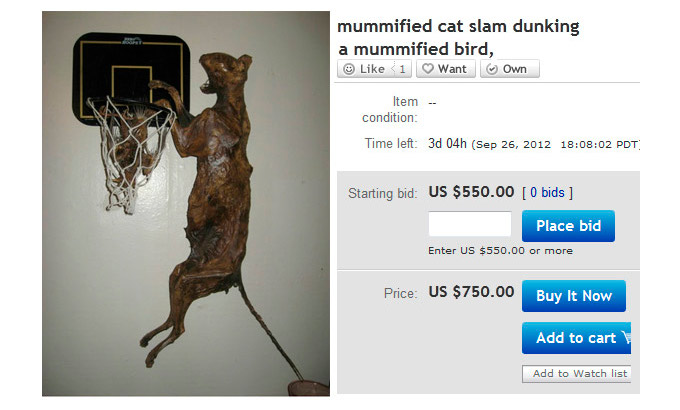This screenshot has width=680, height=410.
Task: Click Add to Watch list
Action: [577, 374]
